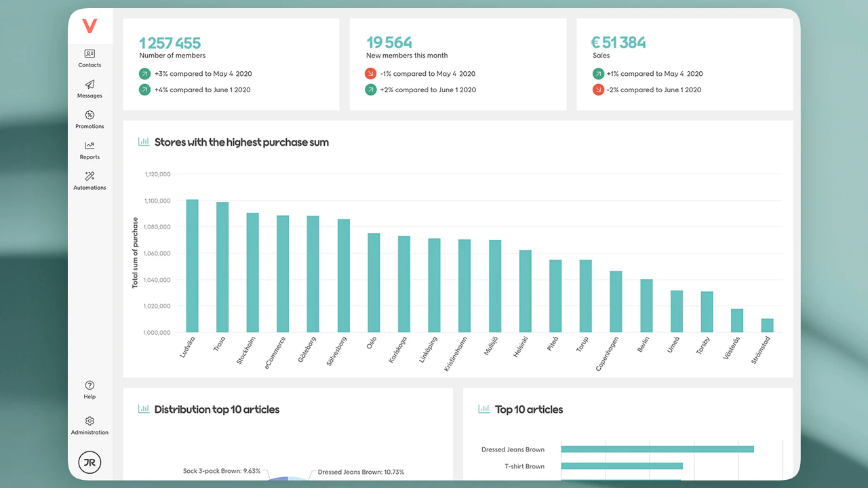868x488 pixels.
Task: Click the Göteborg bar in the chart
Action: pos(313,274)
